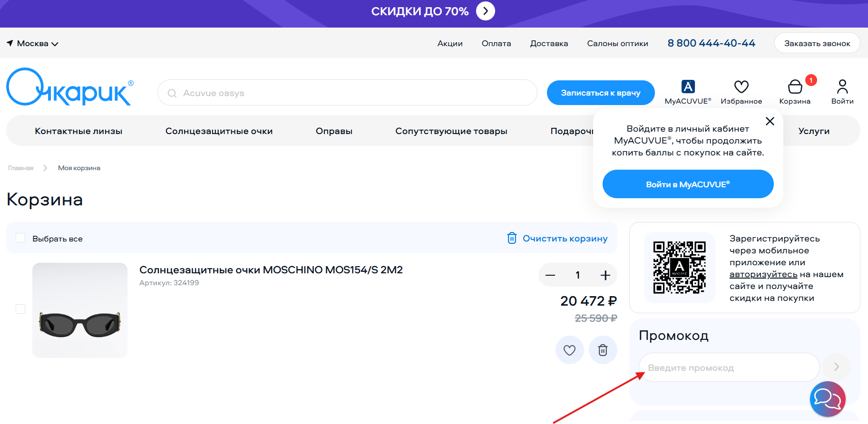Screen dimensions: 868x424
Task: Open the discounts banner arrow button
Action: (x=485, y=11)
